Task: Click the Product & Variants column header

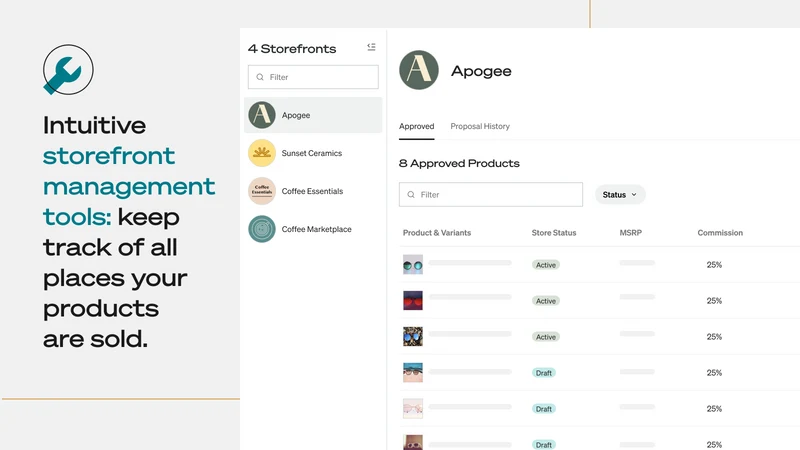Action: [437, 233]
